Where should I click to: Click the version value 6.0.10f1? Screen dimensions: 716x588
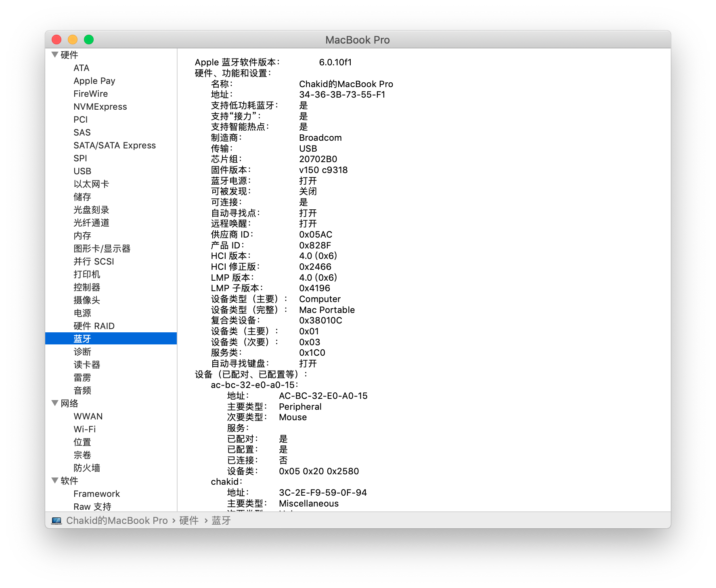coord(335,62)
